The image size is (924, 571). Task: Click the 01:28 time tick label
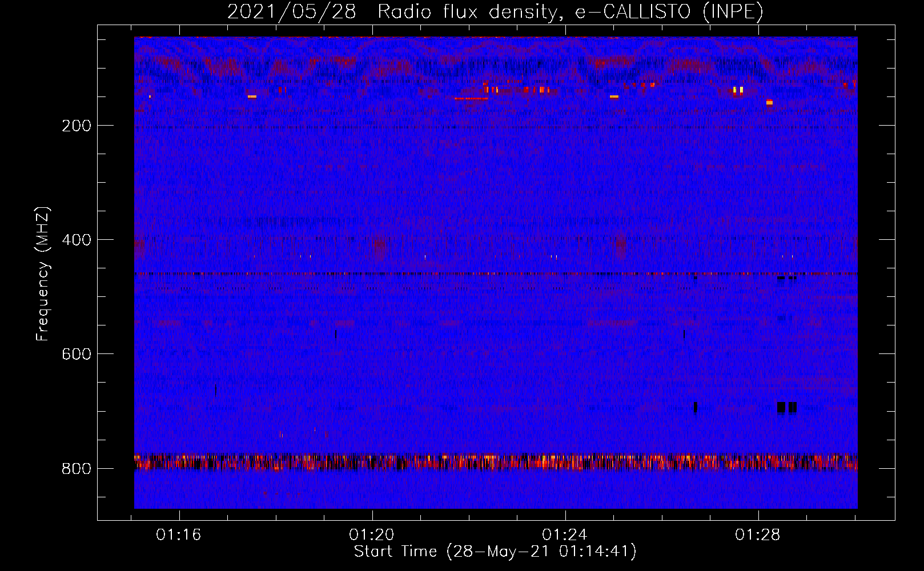[758, 535]
